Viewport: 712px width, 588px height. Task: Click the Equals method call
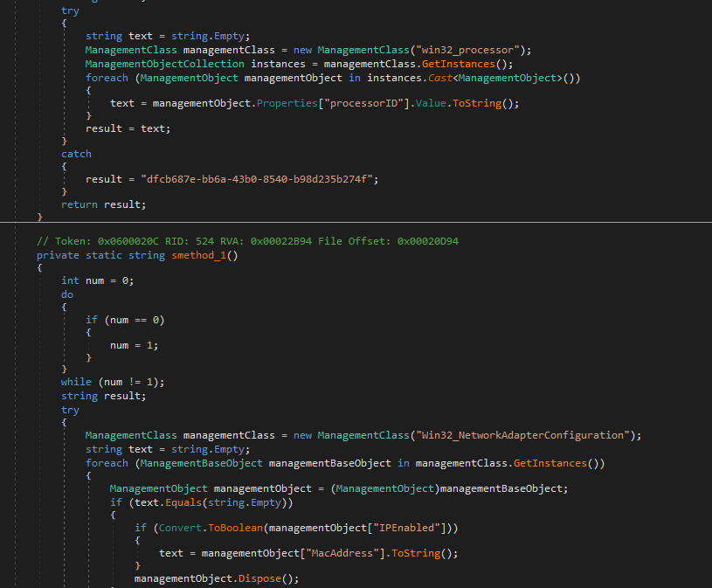183,502
